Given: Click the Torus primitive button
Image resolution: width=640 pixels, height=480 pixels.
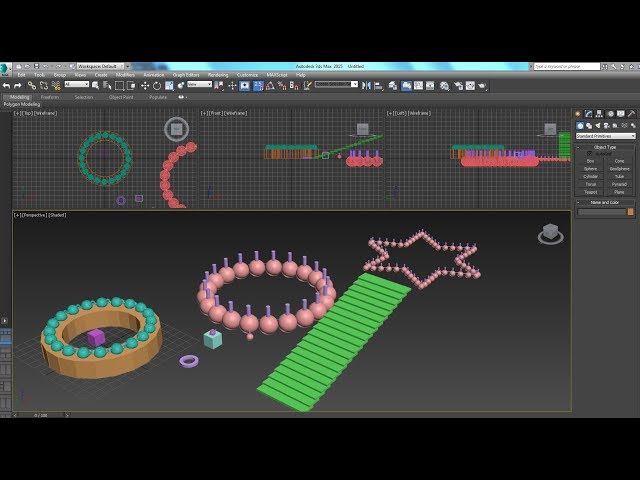Looking at the screenshot, I should point(591,184).
